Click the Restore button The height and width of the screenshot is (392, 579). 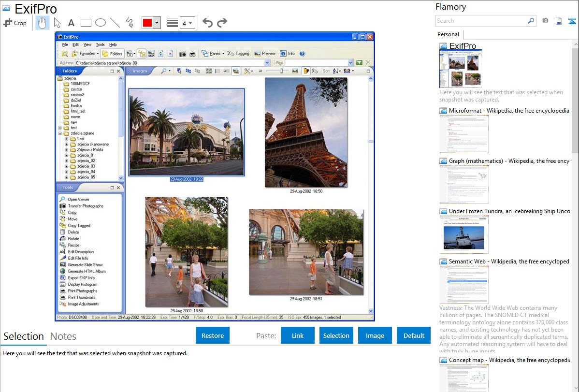(213, 335)
